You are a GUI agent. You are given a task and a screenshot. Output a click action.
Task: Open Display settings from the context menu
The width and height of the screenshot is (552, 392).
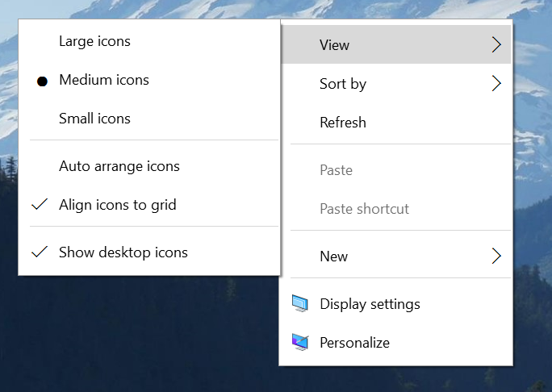click(x=370, y=304)
